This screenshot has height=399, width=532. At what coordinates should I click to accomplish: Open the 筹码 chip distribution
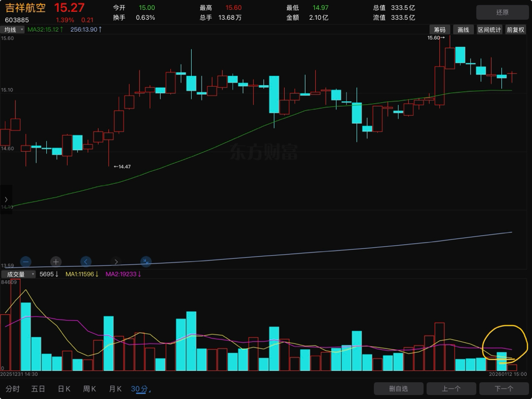[440, 30]
